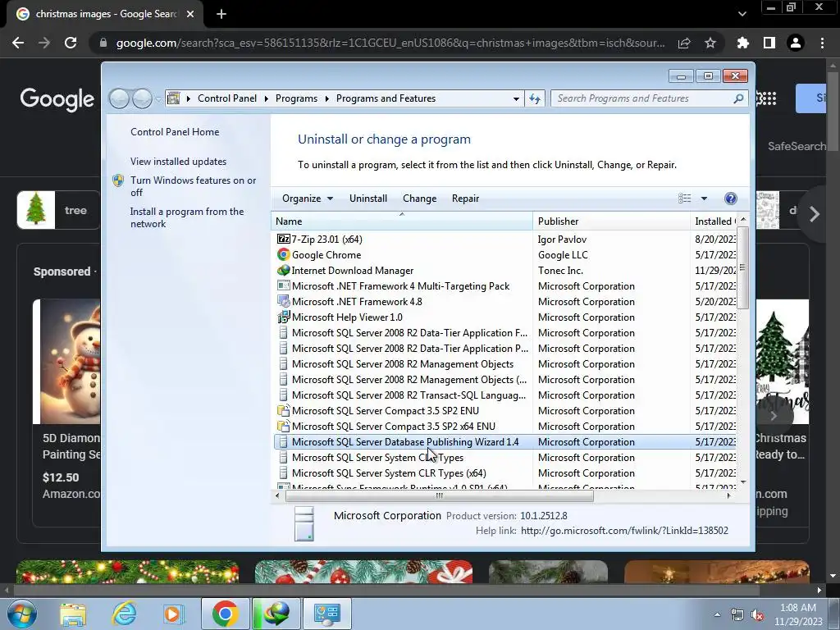Click the 7-Zip 23.01 program icon
Image resolution: width=840 pixels, height=630 pixels.
point(283,239)
